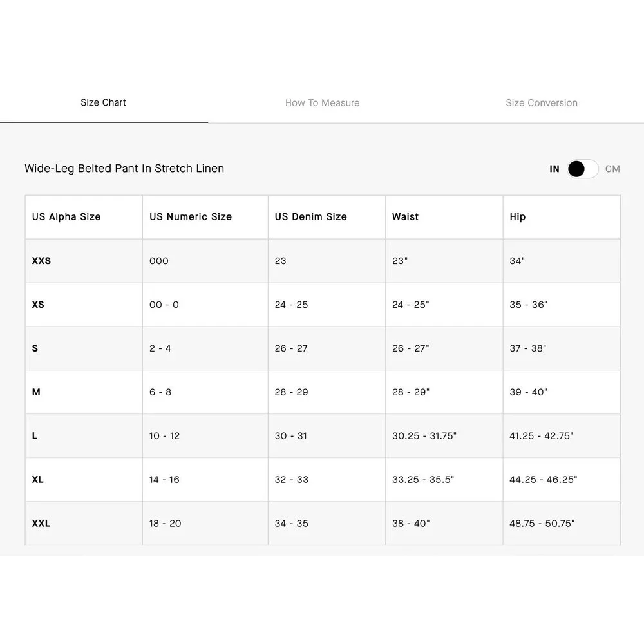
Task: Click the hip value "34""
Action: pos(517,261)
